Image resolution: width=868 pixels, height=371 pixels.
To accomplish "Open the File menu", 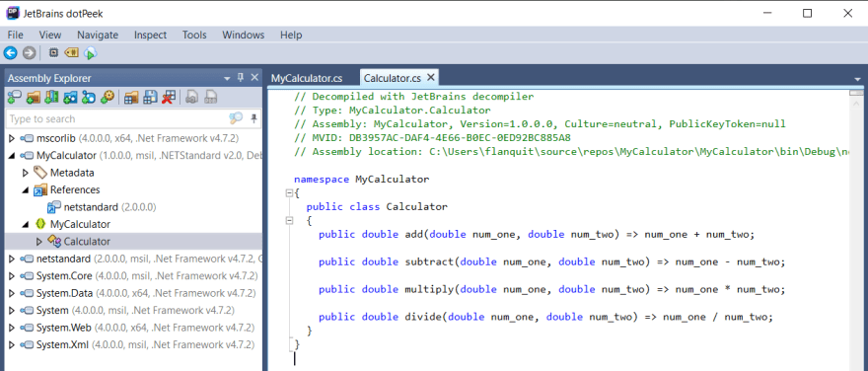I will 16,35.
